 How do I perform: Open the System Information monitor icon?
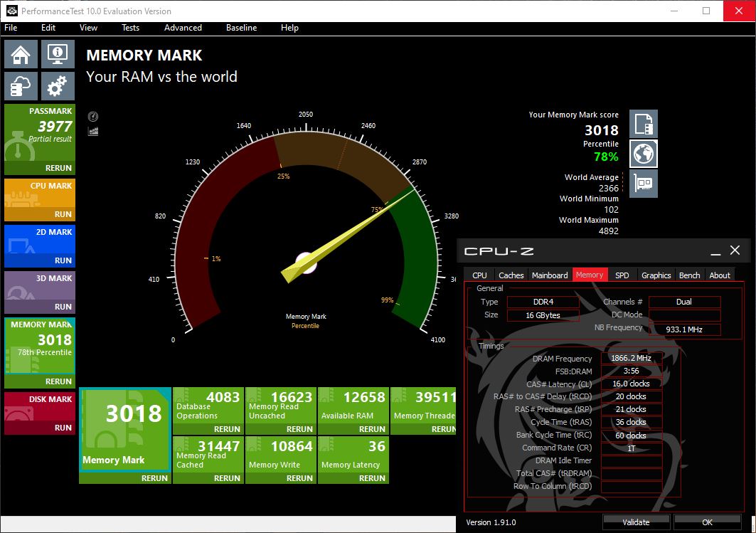pyautogui.click(x=58, y=54)
